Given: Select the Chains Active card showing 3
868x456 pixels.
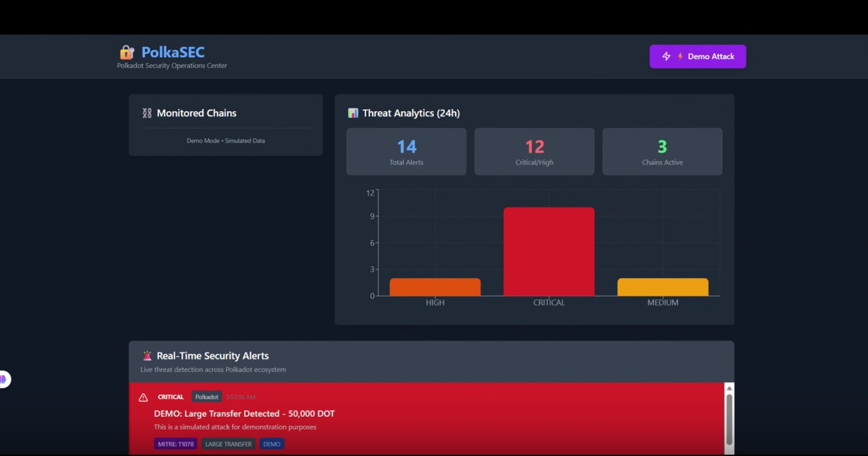Looking at the screenshot, I should 662,151.
